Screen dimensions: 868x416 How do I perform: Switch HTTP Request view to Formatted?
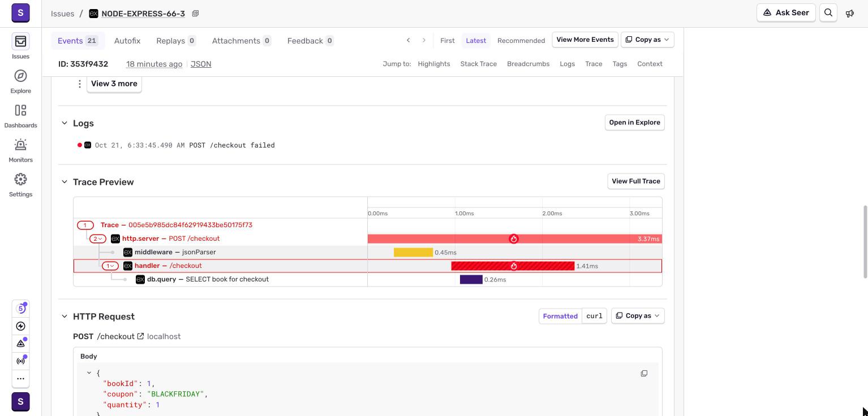560,316
